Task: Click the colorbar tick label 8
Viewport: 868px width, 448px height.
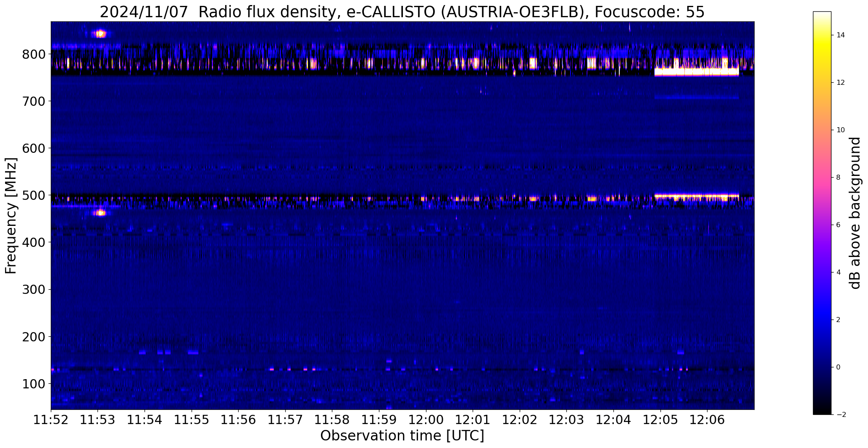Action: pos(838,178)
